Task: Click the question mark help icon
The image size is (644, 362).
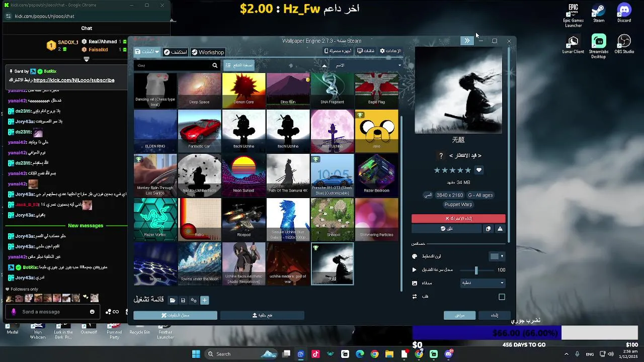Action: click(441, 156)
